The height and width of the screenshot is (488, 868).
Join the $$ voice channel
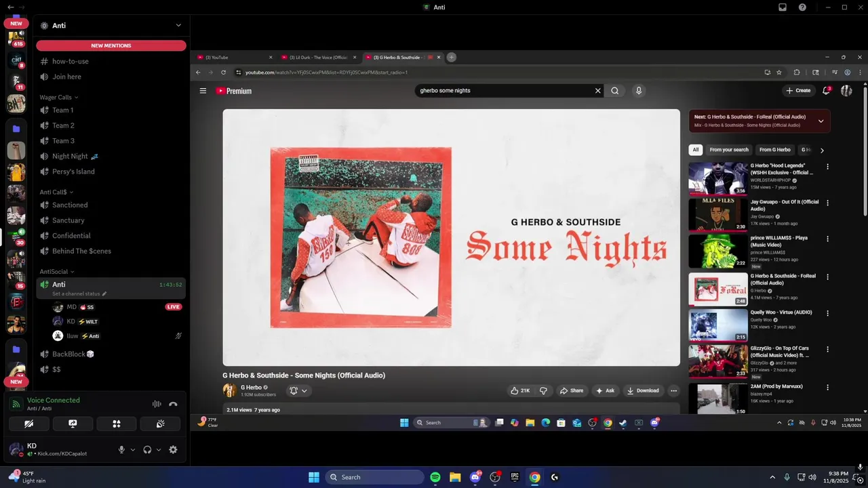111,369
